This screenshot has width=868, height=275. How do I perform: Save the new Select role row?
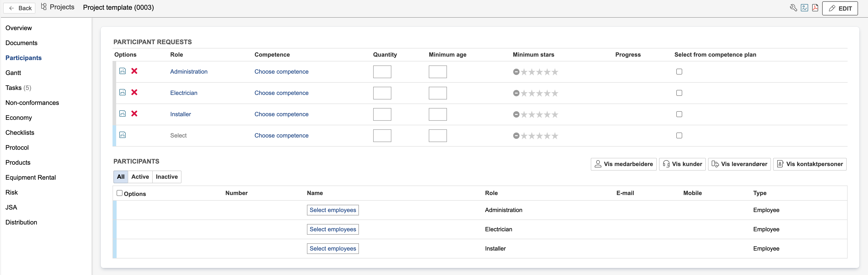(x=123, y=135)
